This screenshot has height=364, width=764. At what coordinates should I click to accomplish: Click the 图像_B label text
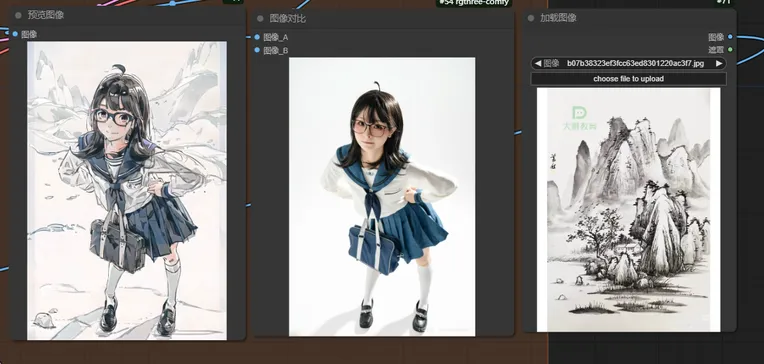(x=276, y=50)
